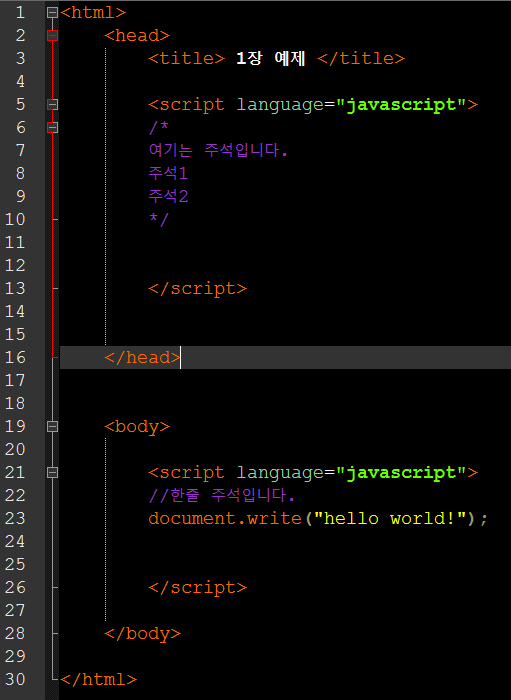Click comment opener /* on line 6
The width and height of the screenshot is (511, 700).
click(158, 128)
